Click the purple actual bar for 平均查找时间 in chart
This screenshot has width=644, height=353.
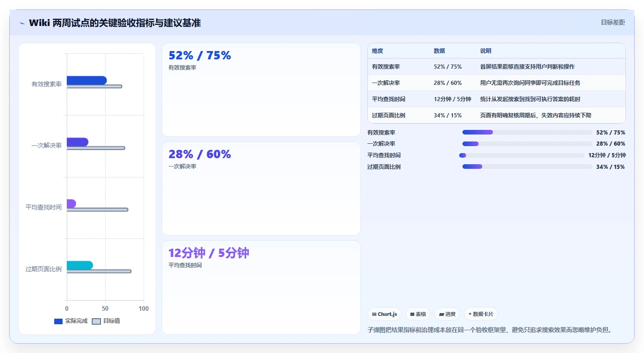pyautogui.click(x=71, y=204)
